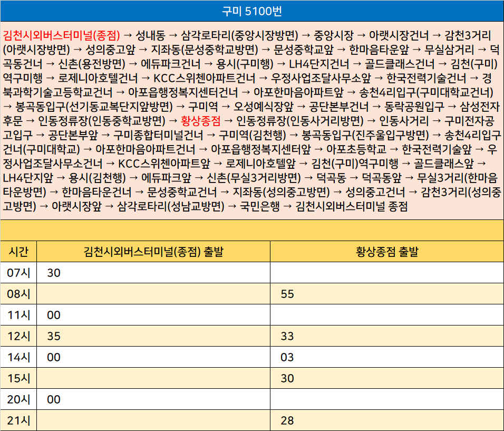The image size is (504, 431).
Task: Click the 'KCC스위첸아파트앞' stop name
Action: [x=164, y=164]
